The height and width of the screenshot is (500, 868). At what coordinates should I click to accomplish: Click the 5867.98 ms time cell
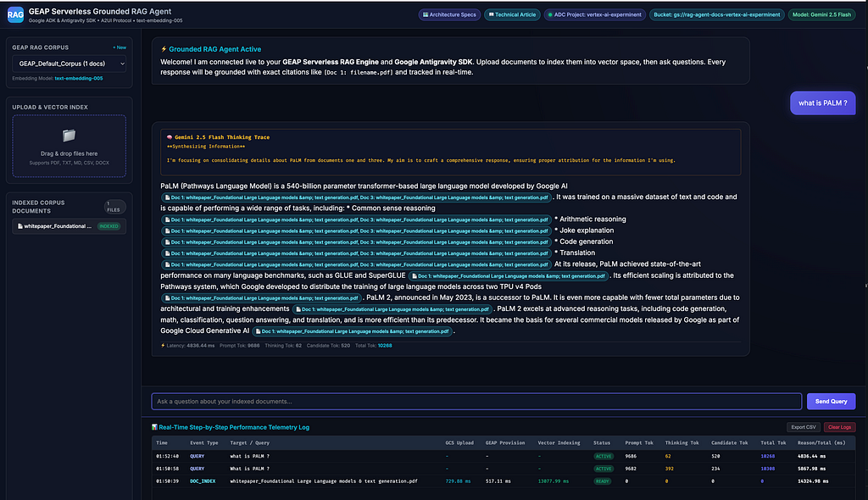coord(811,469)
